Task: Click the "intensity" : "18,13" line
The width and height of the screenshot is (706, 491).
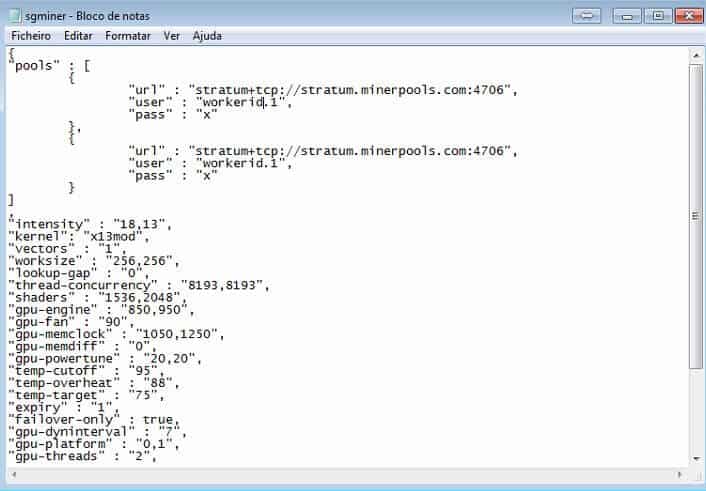Action: point(90,224)
